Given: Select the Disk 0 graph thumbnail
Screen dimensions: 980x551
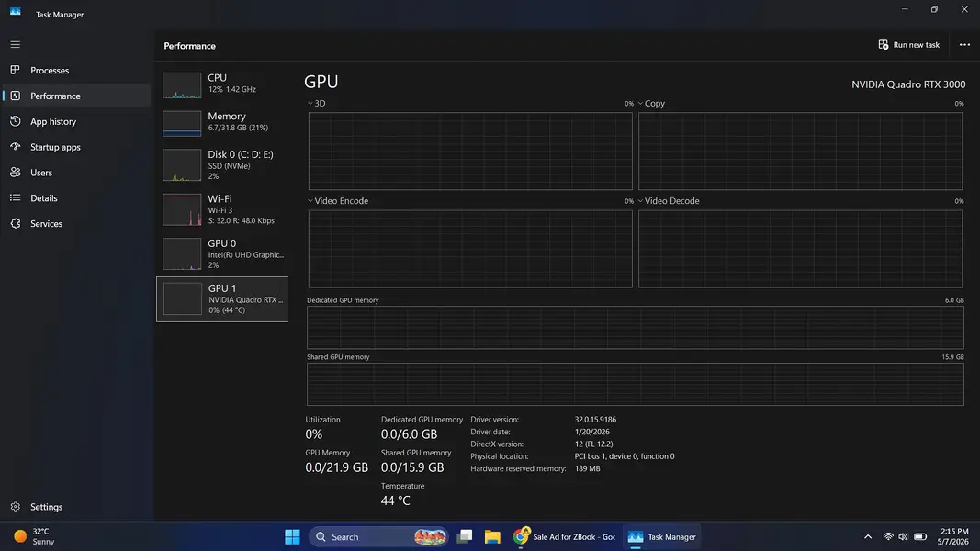Looking at the screenshot, I should pos(182,165).
